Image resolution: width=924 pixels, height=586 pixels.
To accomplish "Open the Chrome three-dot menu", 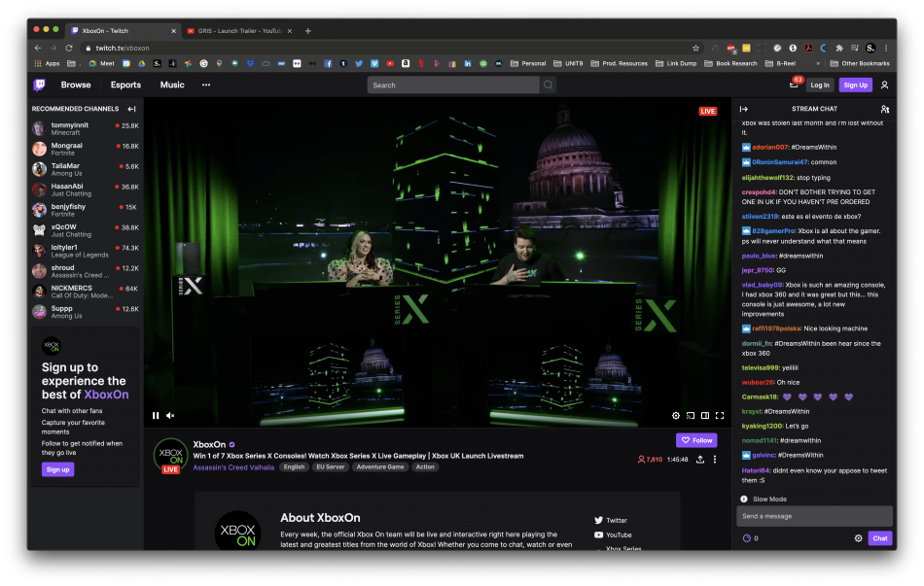I will tap(886, 48).
